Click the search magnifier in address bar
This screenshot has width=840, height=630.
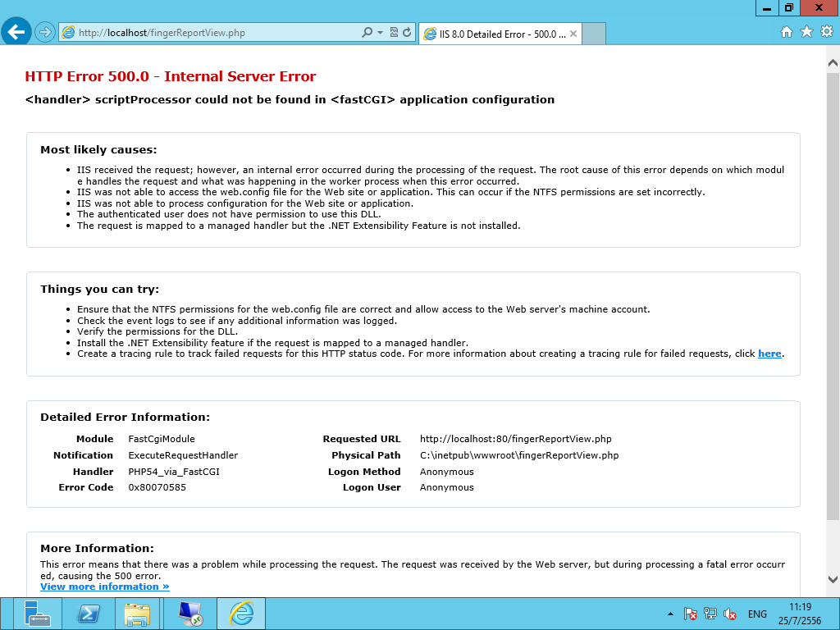tap(367, 32)
